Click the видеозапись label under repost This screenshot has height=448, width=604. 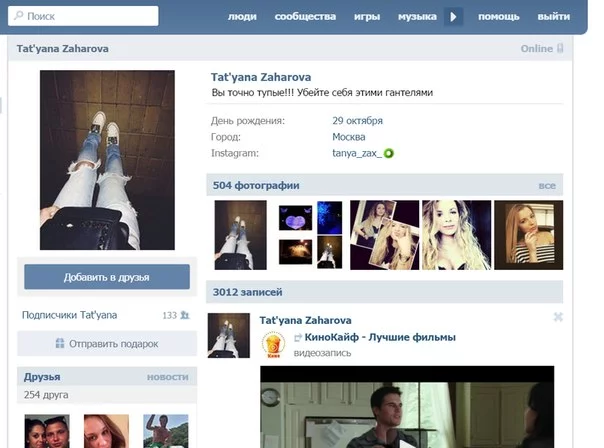[x=322, y=353]
